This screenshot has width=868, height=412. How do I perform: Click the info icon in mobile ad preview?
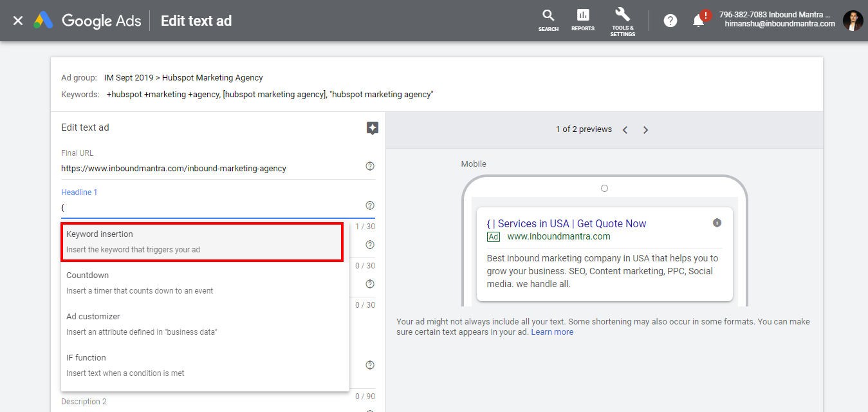pos(717,223)
